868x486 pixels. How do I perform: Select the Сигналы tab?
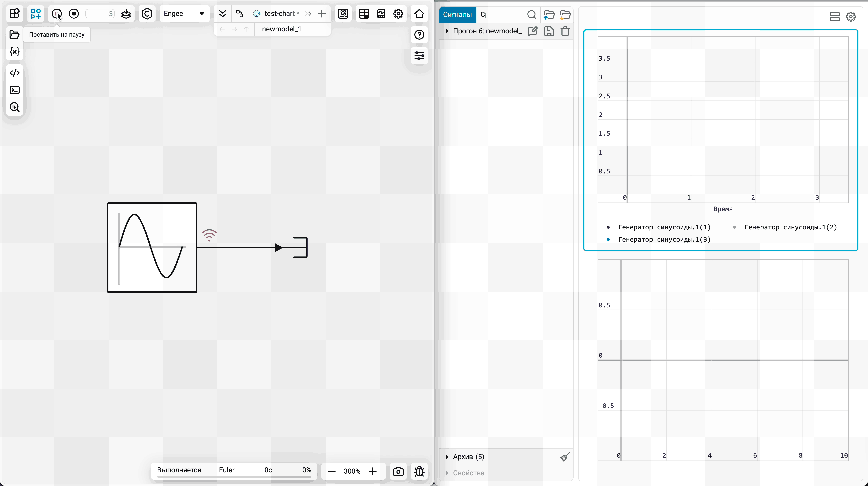point(457,15)
